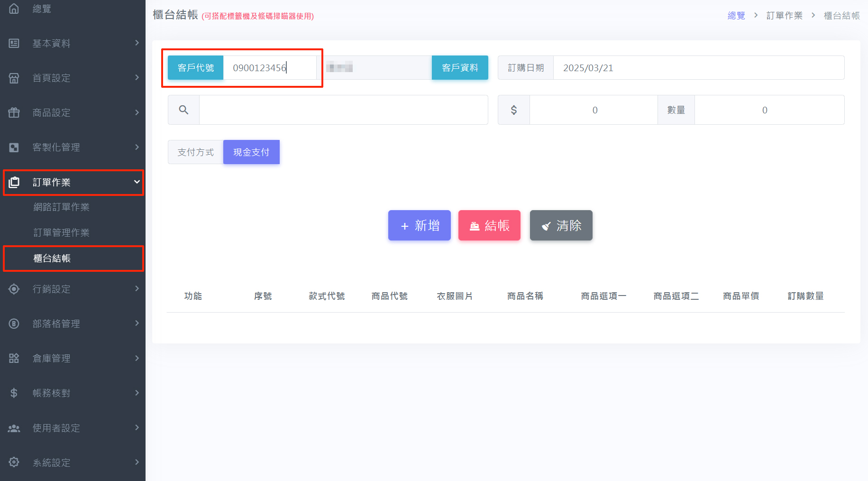Click the magnifier search icon
The image size is (868, 481).
(x=183, y=110)
